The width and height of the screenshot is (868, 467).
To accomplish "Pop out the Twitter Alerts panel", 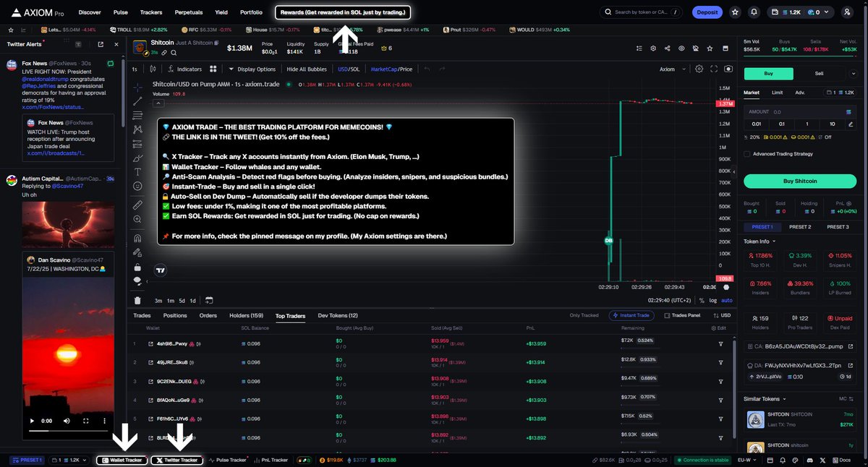I will (101, 44).
